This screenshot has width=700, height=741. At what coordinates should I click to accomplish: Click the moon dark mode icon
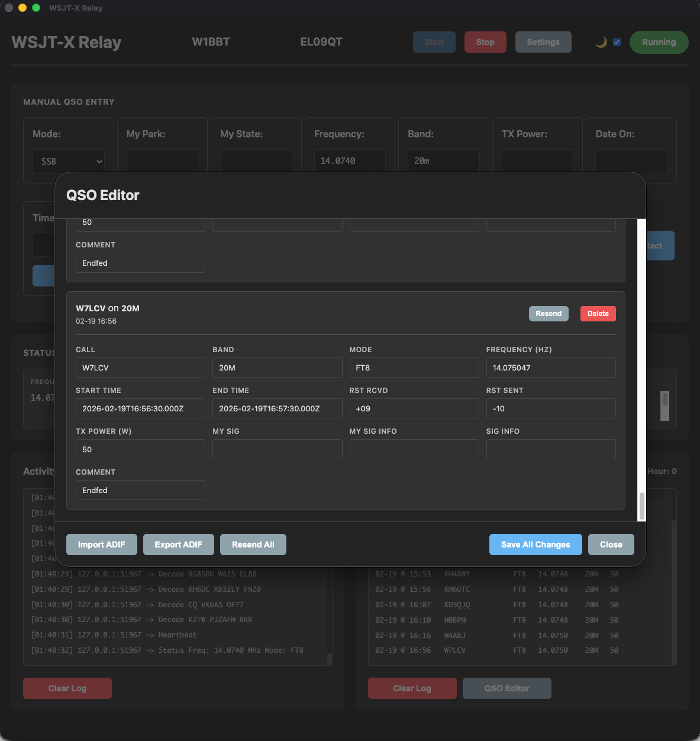tap(601, 41)
